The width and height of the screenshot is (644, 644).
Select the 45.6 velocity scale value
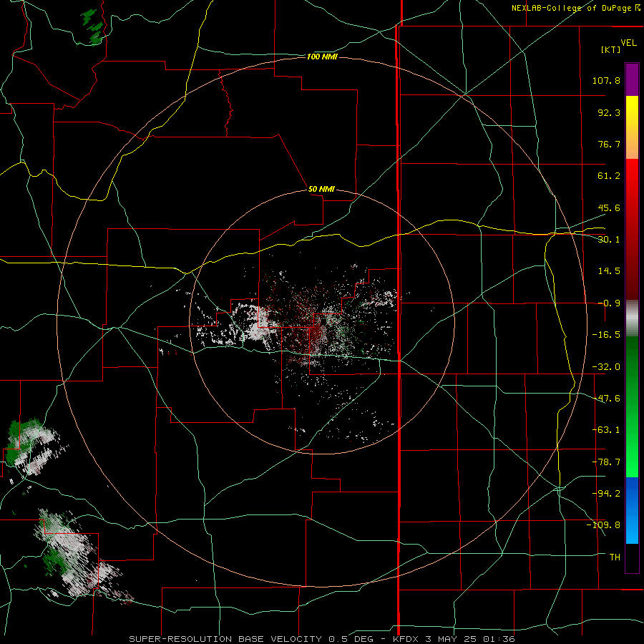[609, 208]
